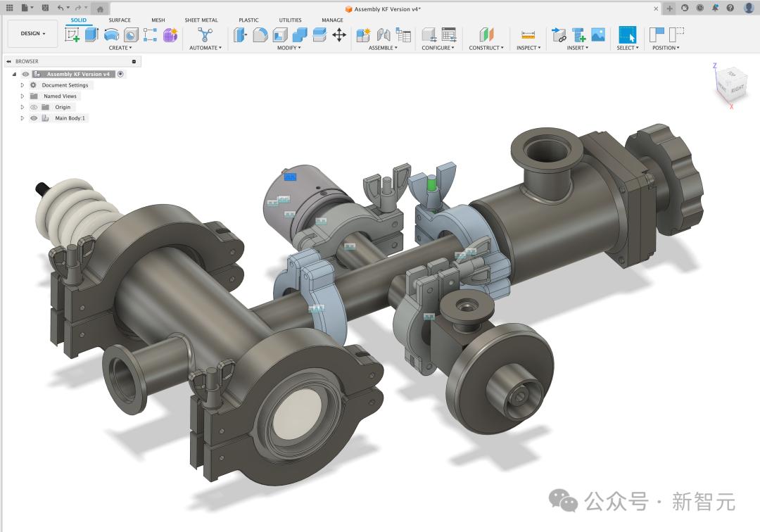Switch to the SURFACE tab
This screenshot has height=532, width=760.
[x=120, y=20]
